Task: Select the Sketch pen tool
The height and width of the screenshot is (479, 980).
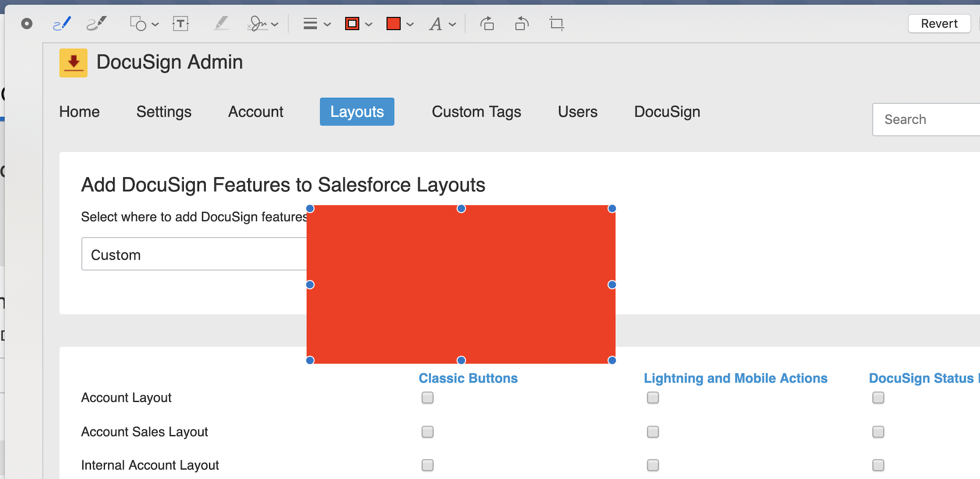Action: [62, 24]
